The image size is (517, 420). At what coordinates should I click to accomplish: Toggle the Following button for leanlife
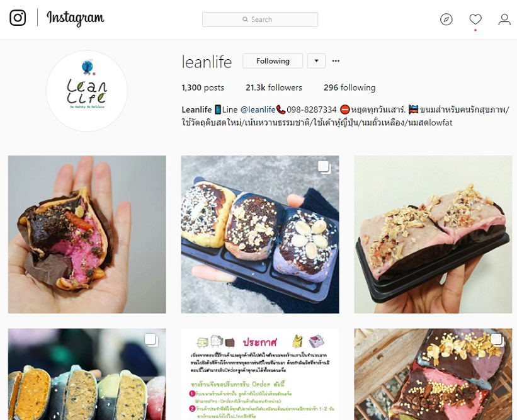[x=273, y=61]
